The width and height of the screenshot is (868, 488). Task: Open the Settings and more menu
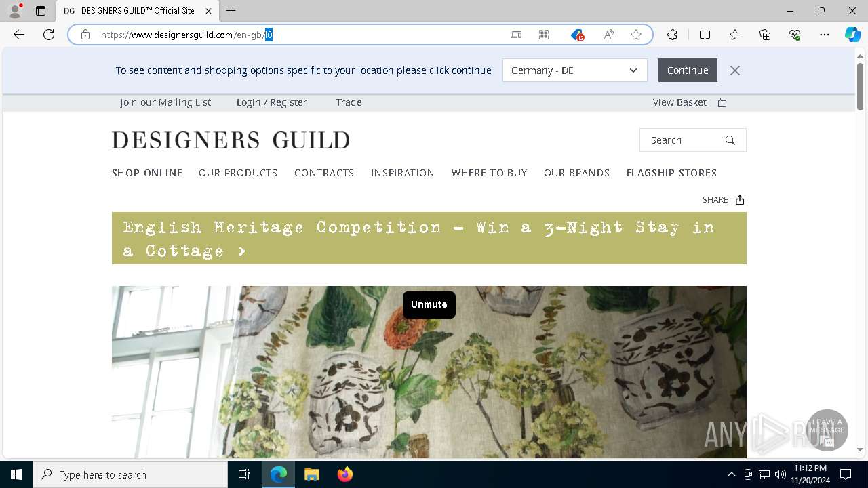(x=825, y=35)
